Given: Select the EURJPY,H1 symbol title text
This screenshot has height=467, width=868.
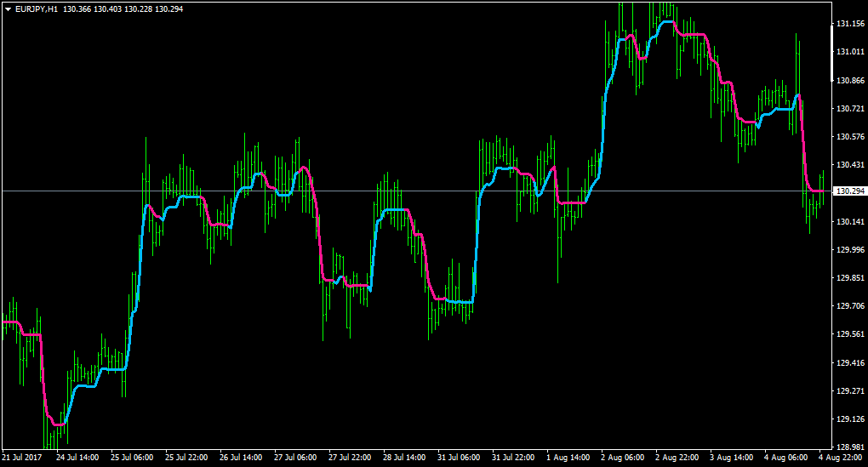Looking at the screenshot, I should 36,9.
